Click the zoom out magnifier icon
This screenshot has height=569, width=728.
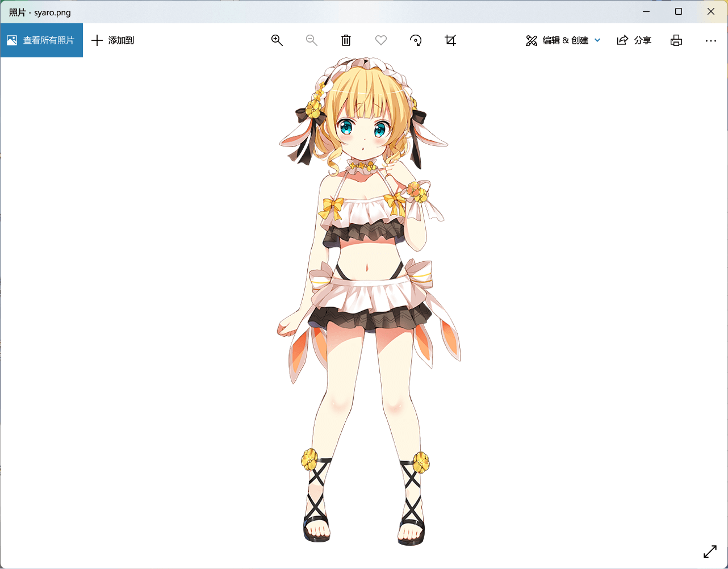coord(312,40)
